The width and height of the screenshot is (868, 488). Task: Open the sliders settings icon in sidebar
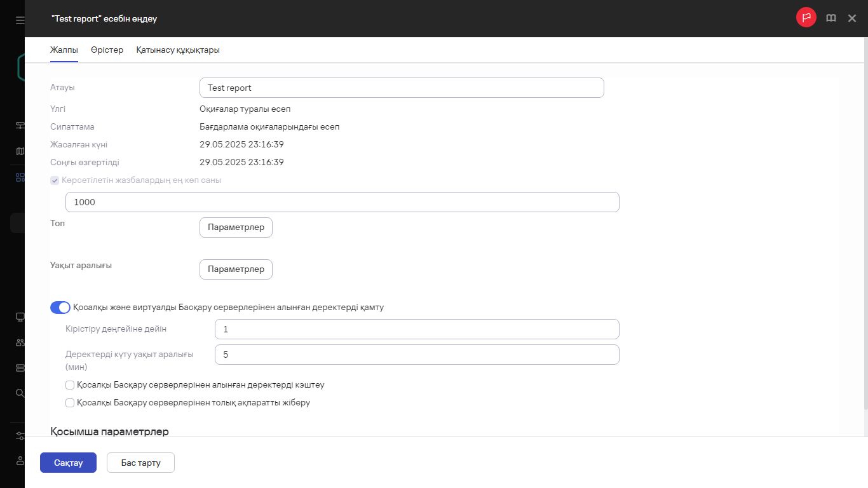(20, 436)
